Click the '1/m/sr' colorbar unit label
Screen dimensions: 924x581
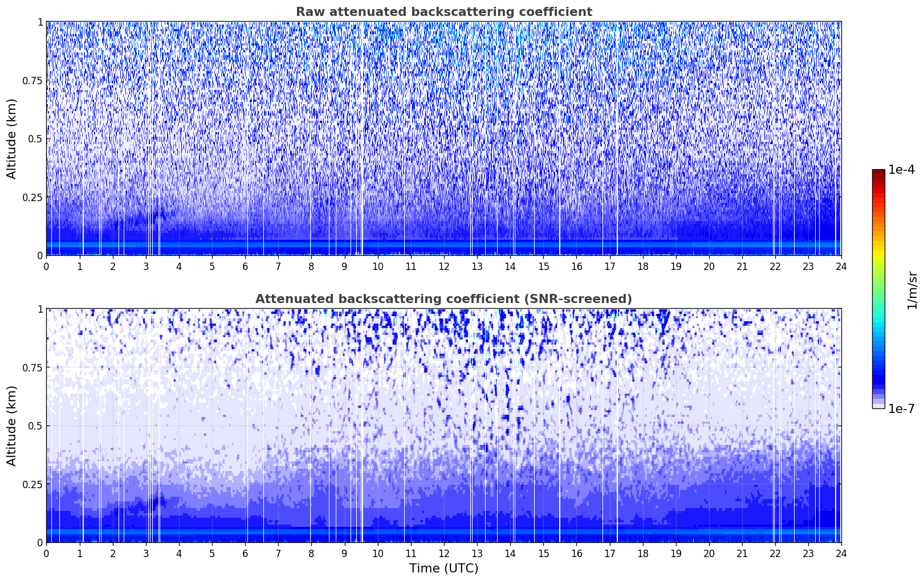pyautogui.click(x=912, y=289)
